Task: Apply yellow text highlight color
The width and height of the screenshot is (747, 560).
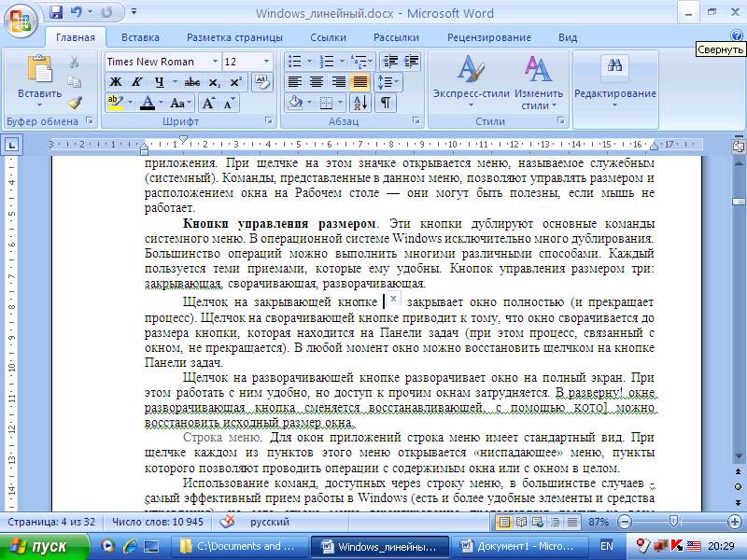Action: (x=115, y=103)
